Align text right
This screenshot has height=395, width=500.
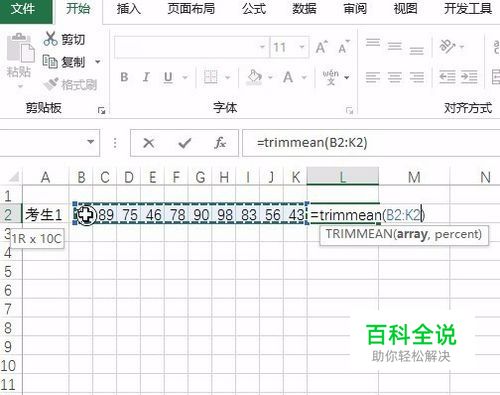(x=417, y=77)
